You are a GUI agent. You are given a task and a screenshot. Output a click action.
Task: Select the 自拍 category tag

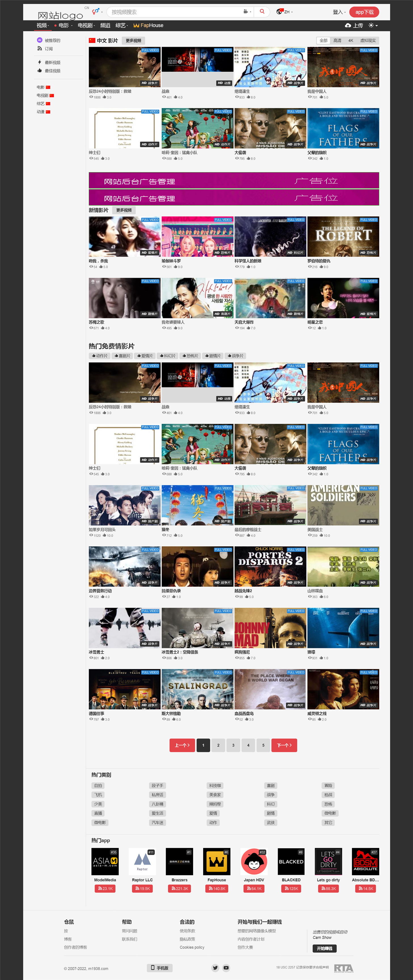tap(98, 786)
